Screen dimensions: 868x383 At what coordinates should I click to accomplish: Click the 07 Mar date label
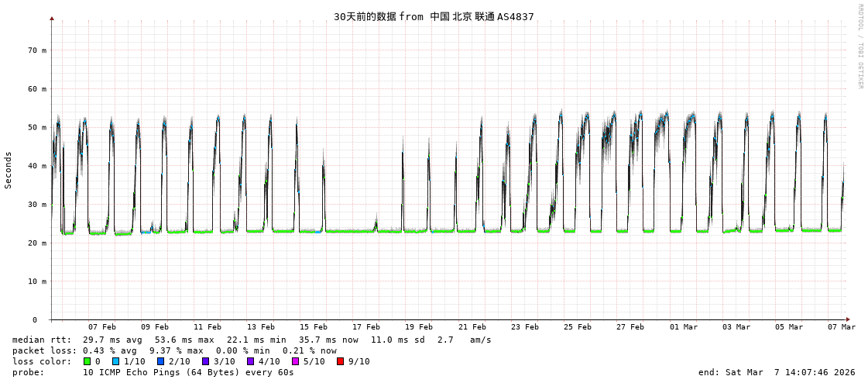[841, 327]
